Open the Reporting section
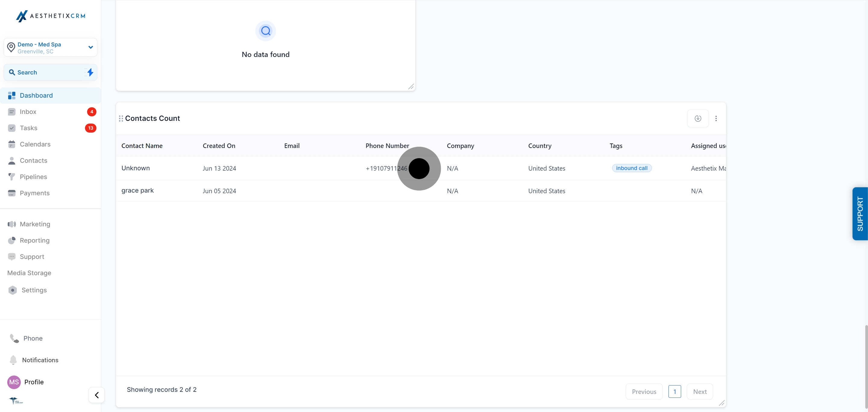 pyautogui.click(x=34, y=241)
